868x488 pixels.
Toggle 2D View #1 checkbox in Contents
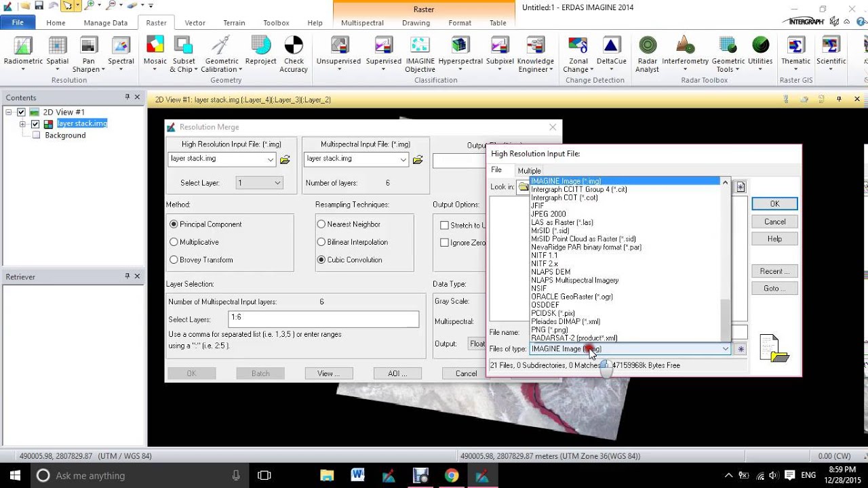(21, 112)
